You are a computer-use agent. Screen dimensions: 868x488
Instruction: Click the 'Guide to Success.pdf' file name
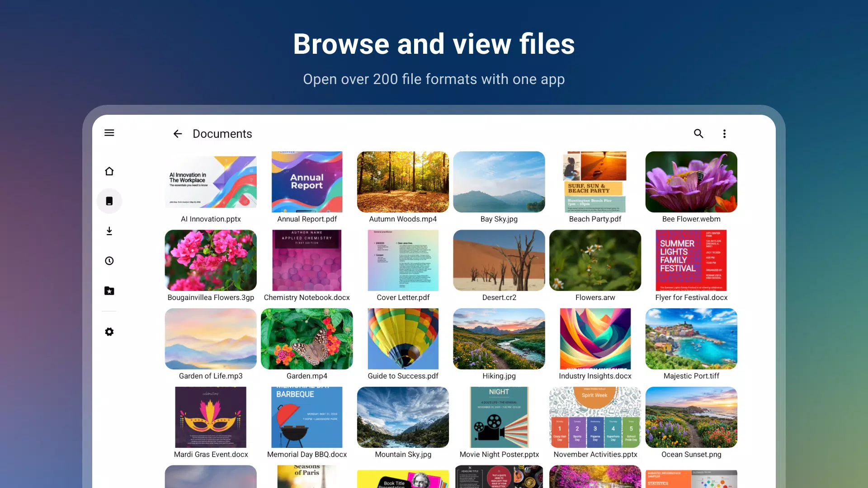403,376
